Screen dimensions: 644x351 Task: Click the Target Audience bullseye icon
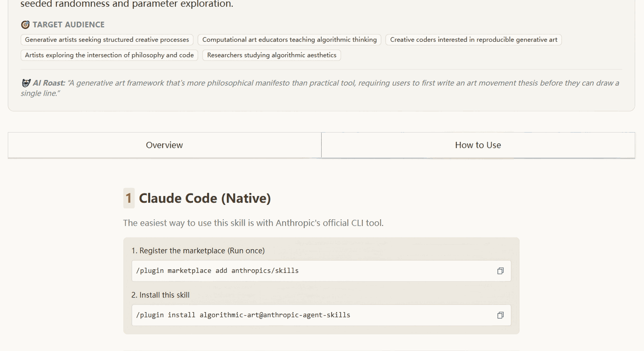(25, 25)
